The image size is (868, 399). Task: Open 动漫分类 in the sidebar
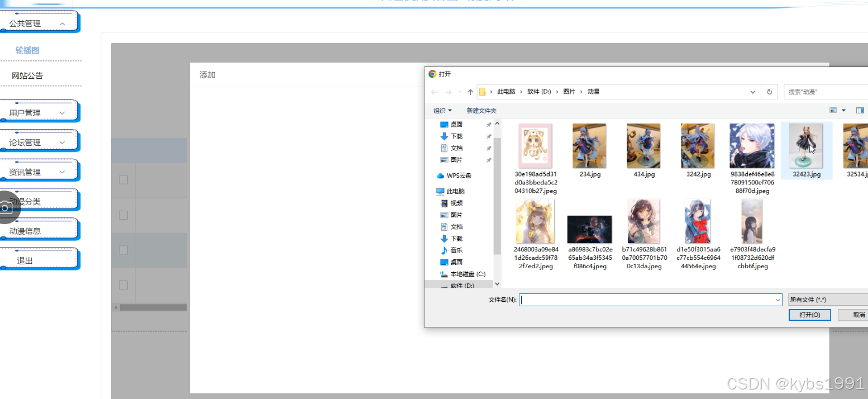(39, 201)
